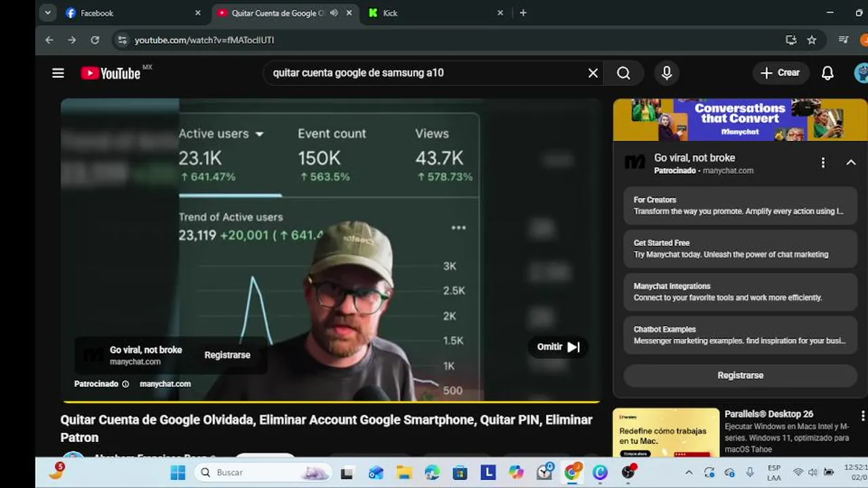The width and height of the screenshot is (868, 488).
Task: Open site information icon in address bar
Action: (x=122, y=40)
